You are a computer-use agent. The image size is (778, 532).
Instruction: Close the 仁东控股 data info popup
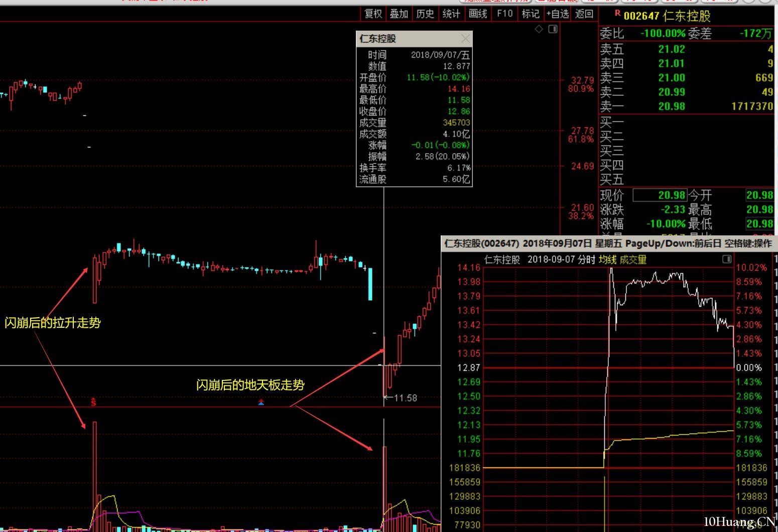click(465, 39)
